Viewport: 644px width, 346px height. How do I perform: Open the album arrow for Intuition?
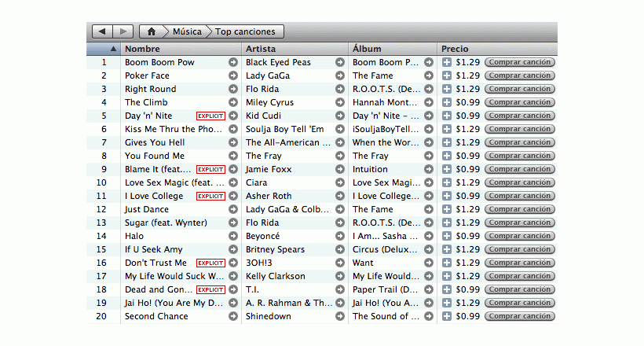(429, 169)
